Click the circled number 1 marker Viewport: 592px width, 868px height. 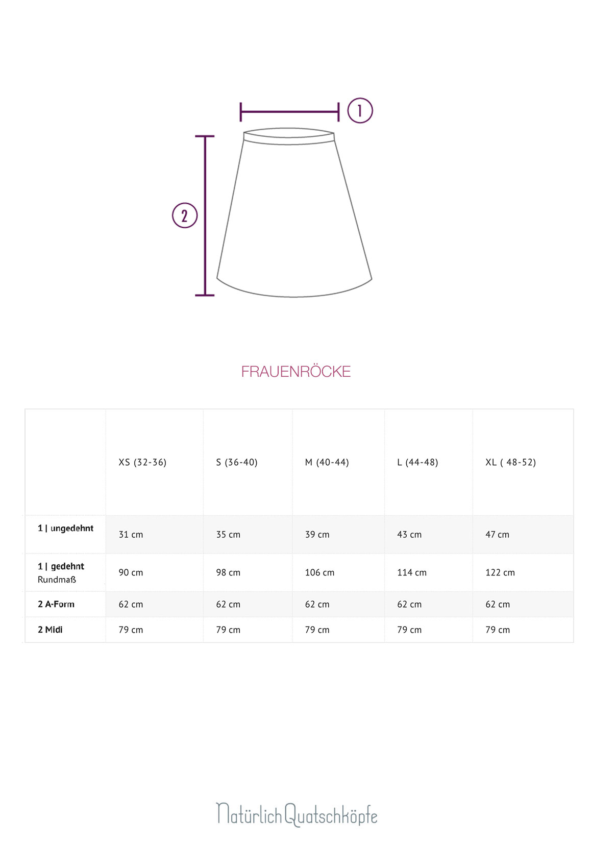pos(360,111)
